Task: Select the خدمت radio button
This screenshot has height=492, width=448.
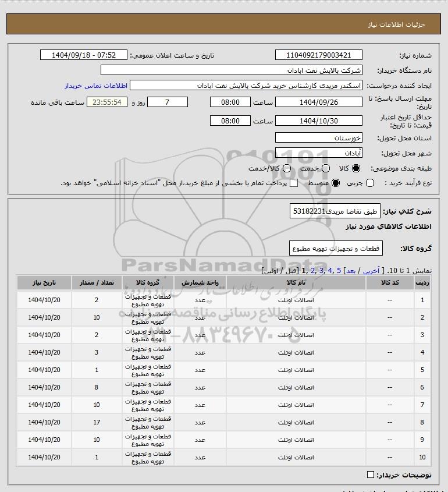Action: point(326,168)
